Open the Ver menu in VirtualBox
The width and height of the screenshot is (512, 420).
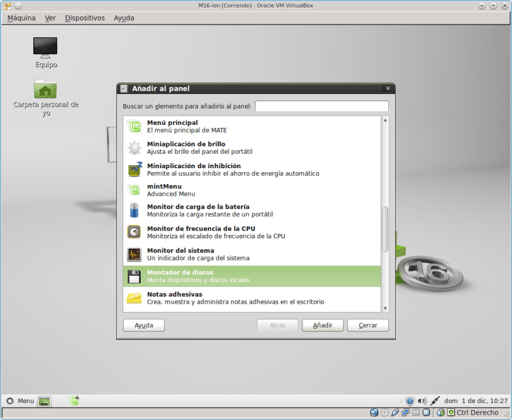[x=50, y=18]
